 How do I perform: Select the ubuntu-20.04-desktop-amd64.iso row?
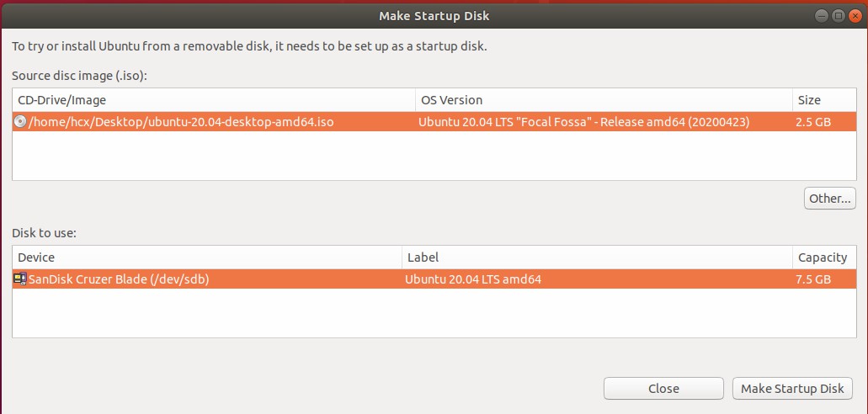pyautogui.click(x=182, y=122)
